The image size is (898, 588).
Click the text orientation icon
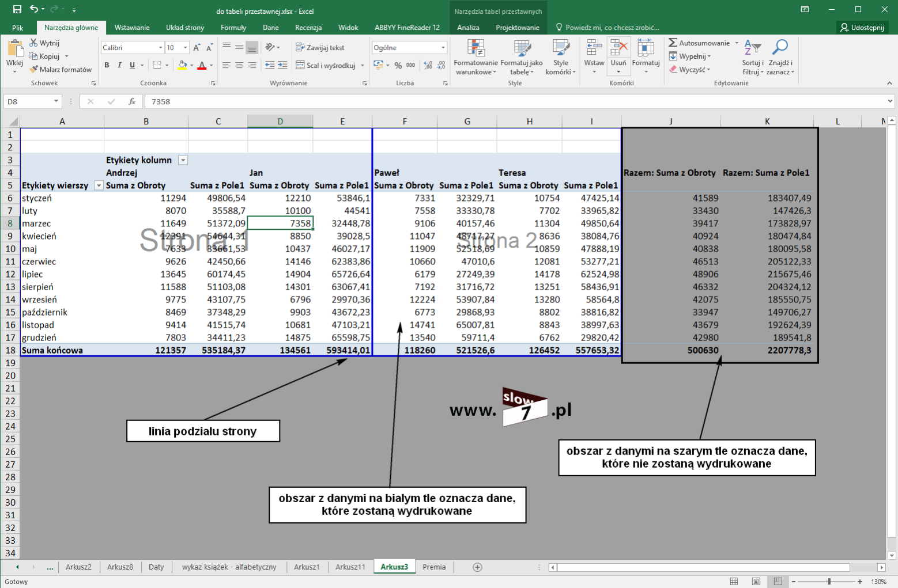point(269,47)
